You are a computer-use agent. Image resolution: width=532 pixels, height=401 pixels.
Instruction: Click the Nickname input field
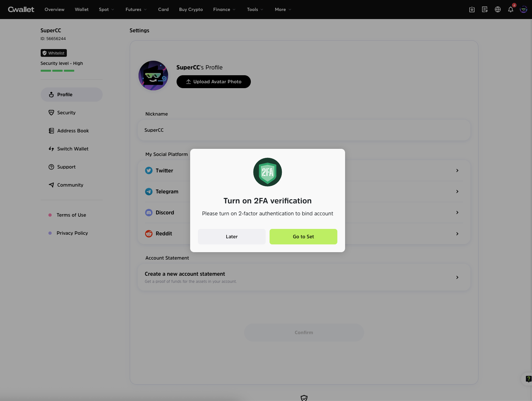pyautogui.click(x=304, y=130)
